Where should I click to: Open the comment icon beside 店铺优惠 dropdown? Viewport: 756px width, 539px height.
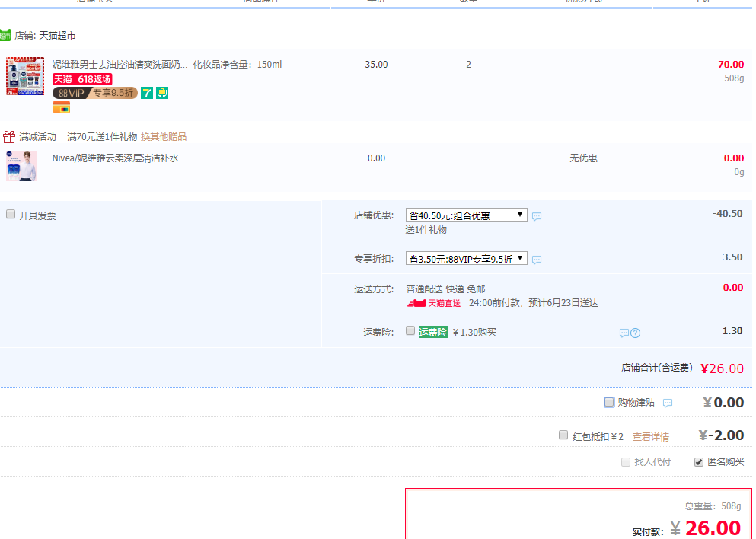537,216
